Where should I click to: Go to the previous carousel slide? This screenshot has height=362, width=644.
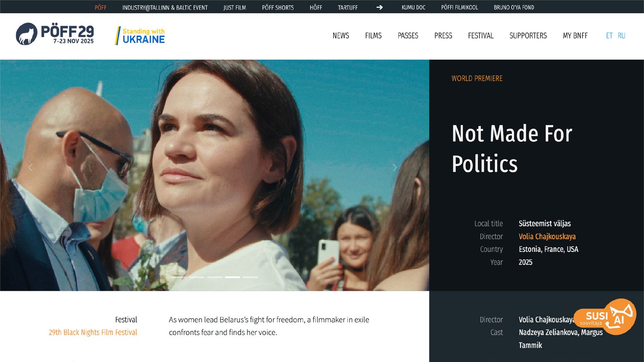pos(30,167)
